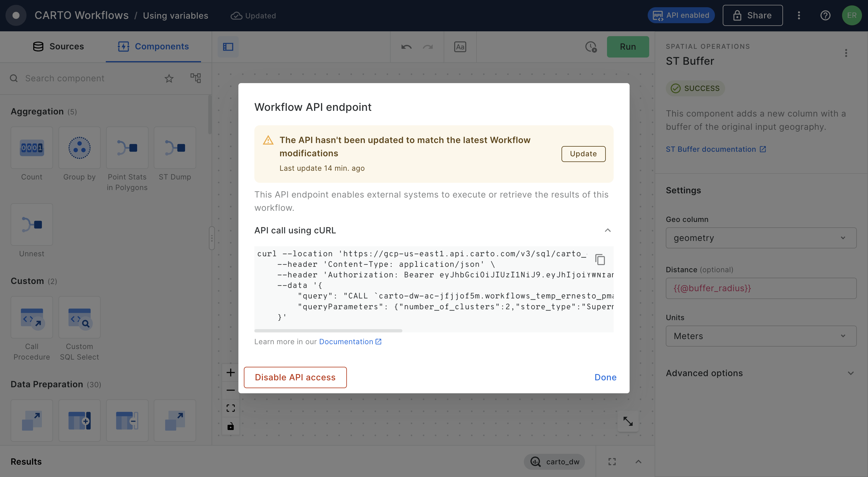Screen dimensions: 868x477
Task: Open the help question mark icon
Action: point(825,15)
